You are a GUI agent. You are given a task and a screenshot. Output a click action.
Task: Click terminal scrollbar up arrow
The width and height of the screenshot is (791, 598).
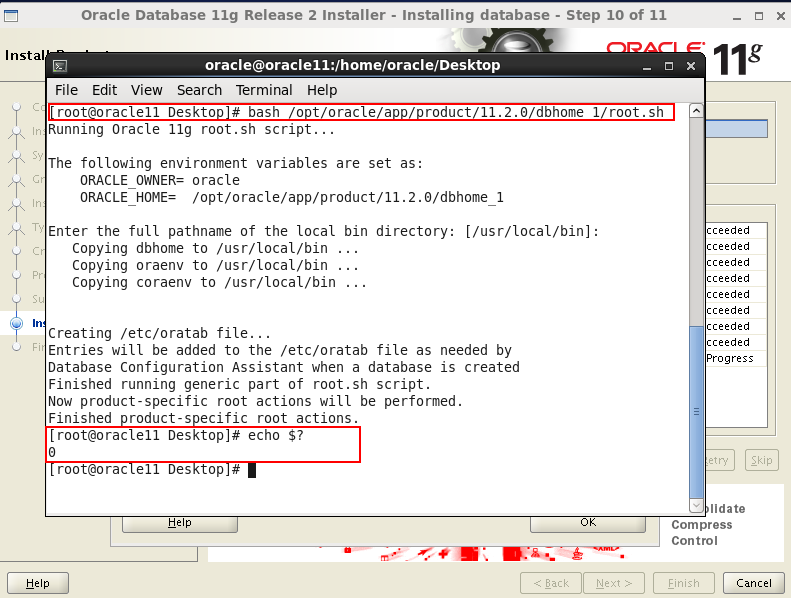[x=696, y=111]
